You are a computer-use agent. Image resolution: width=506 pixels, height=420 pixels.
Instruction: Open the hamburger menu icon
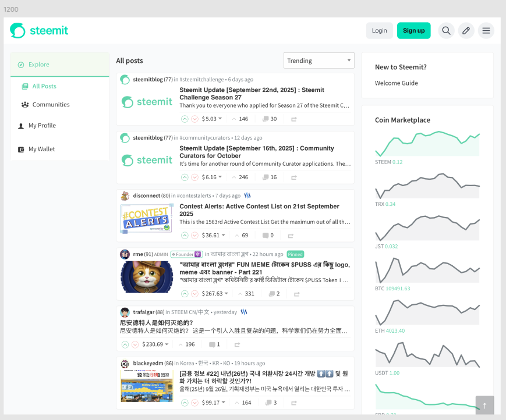pyautogui.click(x=486, y=31)
